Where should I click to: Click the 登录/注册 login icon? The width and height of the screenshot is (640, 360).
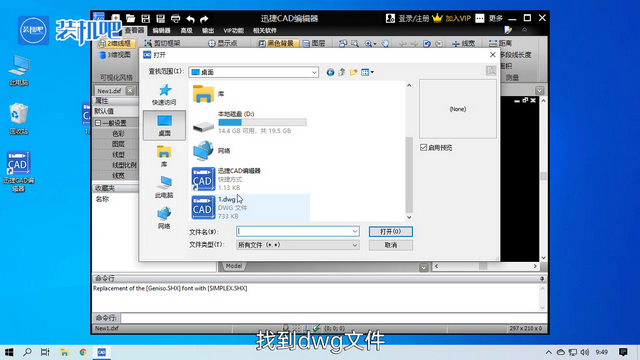coord(390,18)
